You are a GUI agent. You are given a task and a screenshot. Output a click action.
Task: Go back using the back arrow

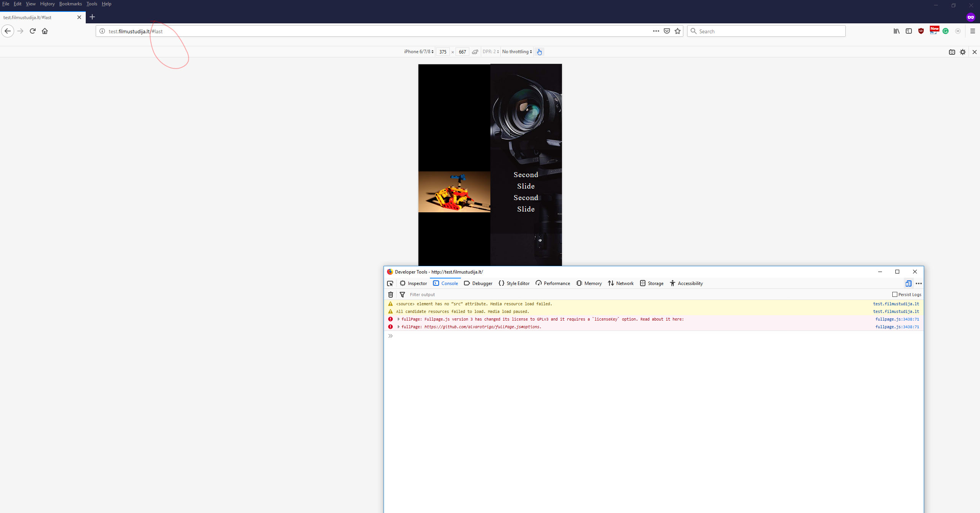(x=8, y=31)
